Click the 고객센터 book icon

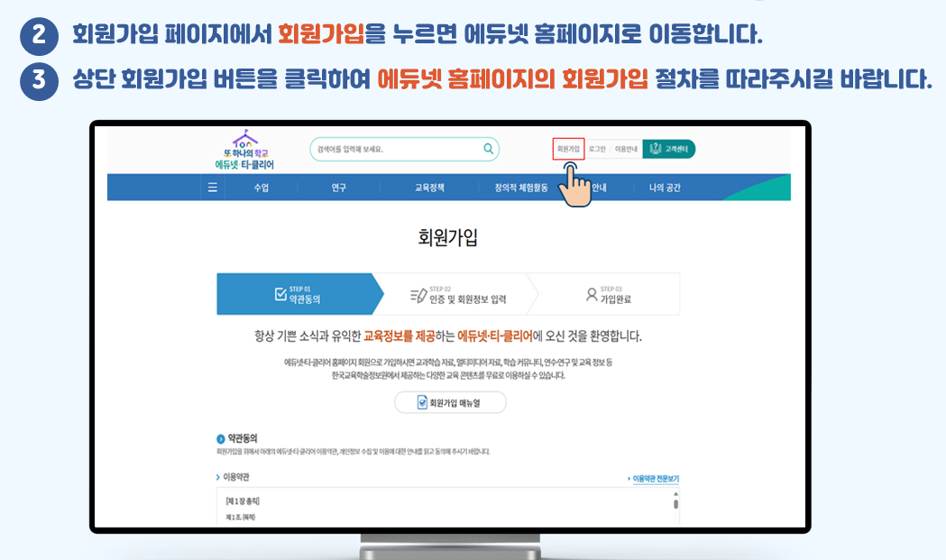(656, 149)
